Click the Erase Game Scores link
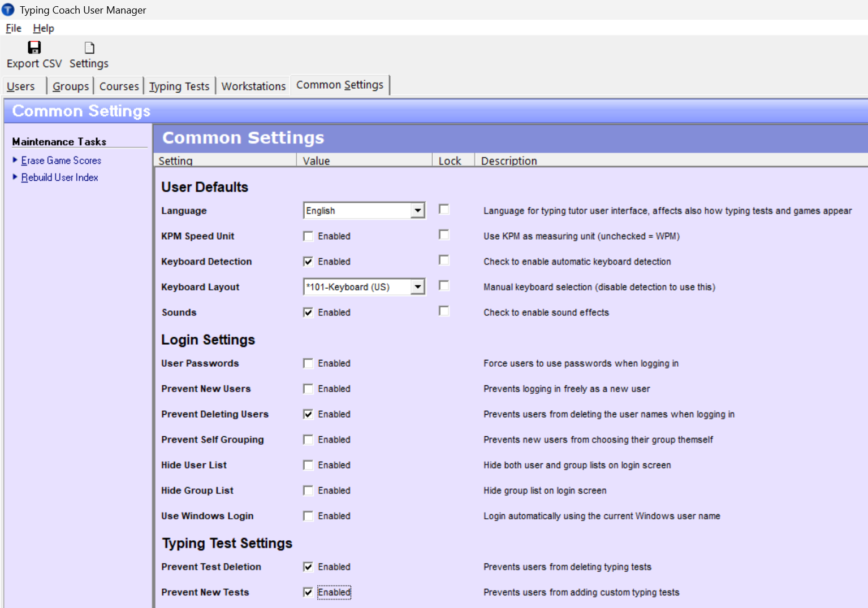 (x=61, y=160)
